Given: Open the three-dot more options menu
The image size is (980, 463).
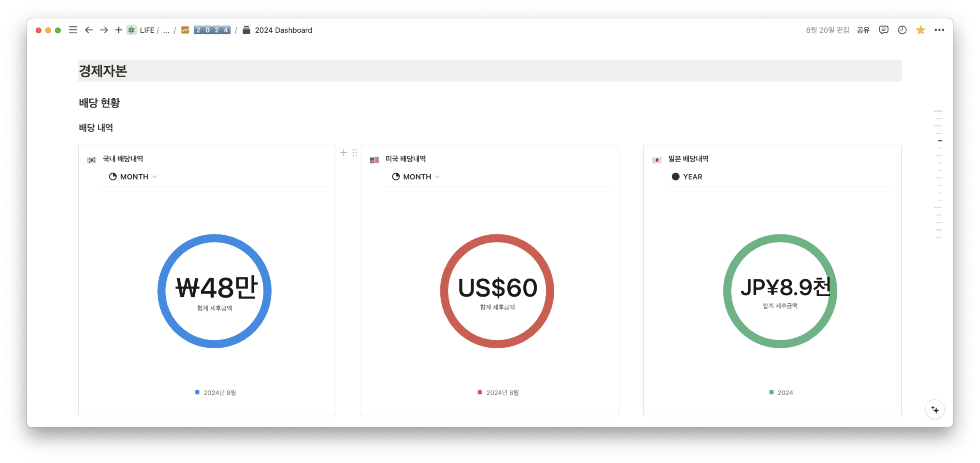Looking at the screenshot, I should click(939, 30).
